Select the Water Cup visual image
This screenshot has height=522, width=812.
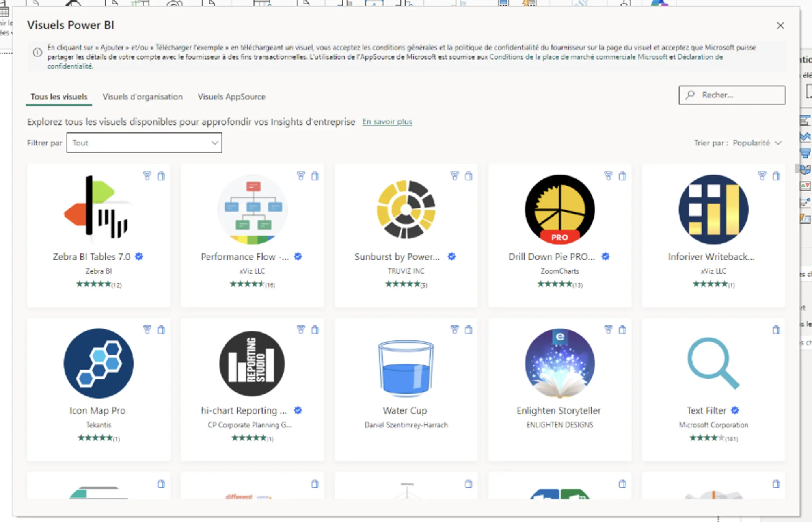click(x=406, y=368)
